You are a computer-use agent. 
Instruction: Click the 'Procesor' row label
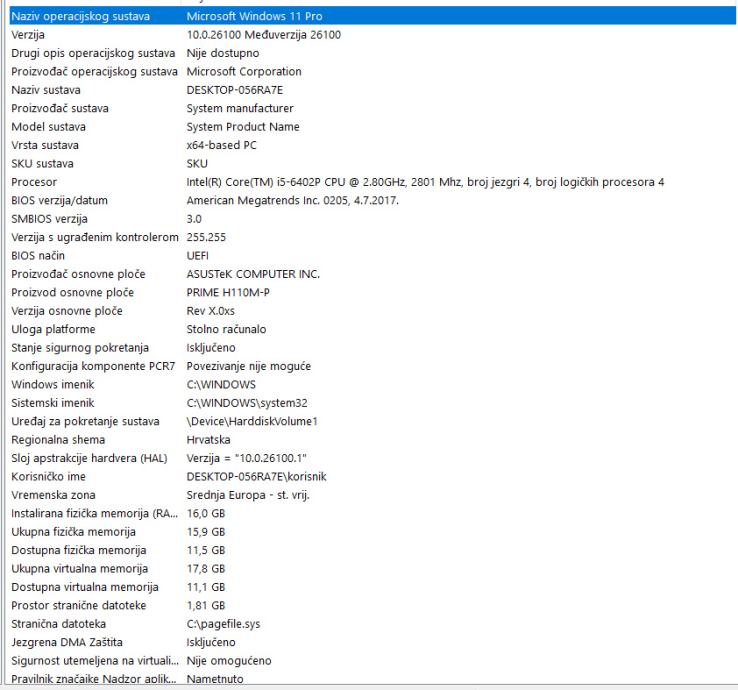(34, 182)
